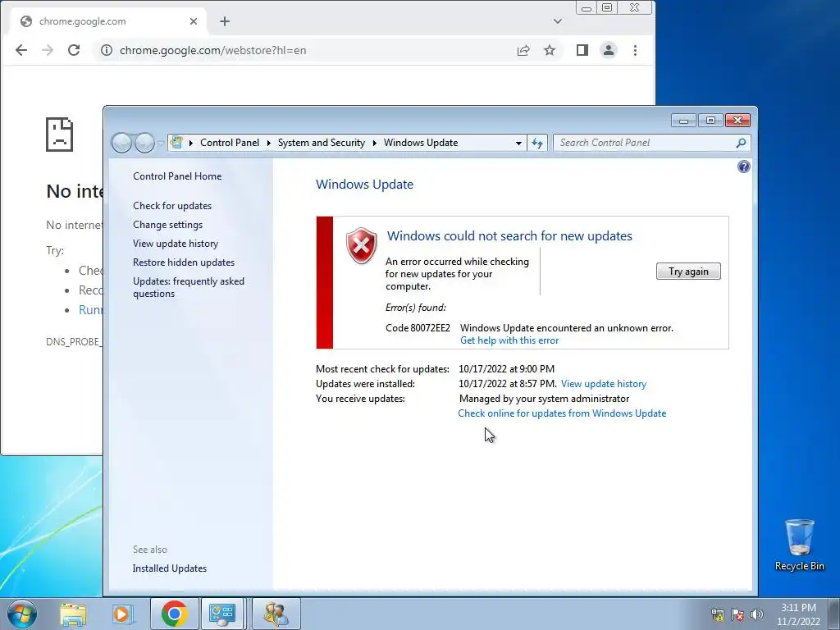Click View update history next to install date
Screen dimensions: 840x630
point(604,384)
